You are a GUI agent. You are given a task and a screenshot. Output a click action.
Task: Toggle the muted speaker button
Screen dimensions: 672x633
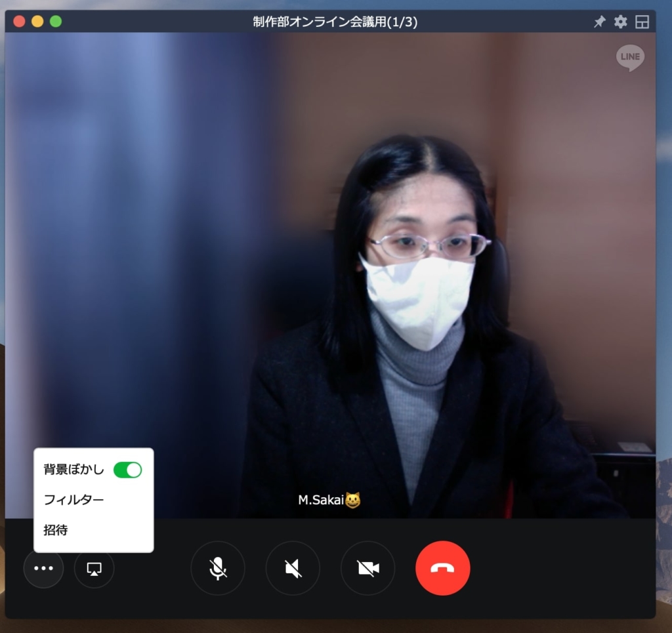tap(293, 568)
